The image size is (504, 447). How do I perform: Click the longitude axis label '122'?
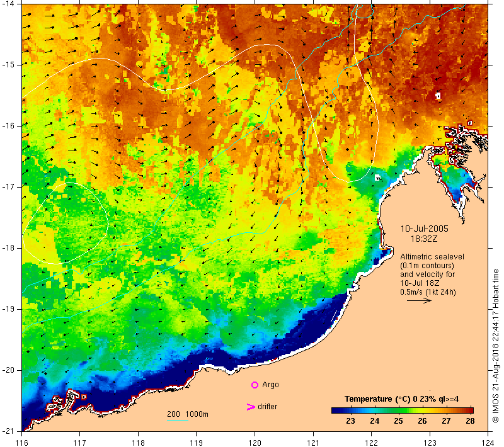coord(372,443)
